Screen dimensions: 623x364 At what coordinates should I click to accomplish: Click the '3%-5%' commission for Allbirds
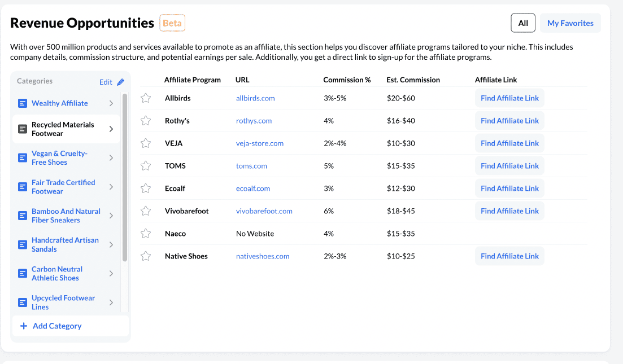tap(335, 98)
